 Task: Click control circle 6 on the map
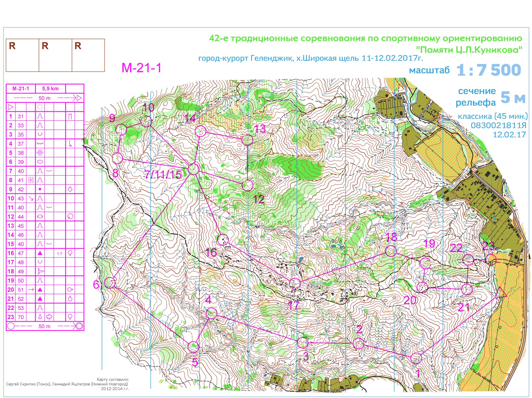click(110, 282)
